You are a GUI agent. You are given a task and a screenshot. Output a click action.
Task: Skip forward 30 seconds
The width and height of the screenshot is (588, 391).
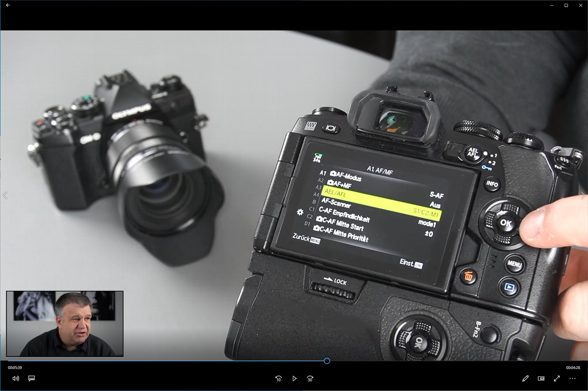tap(310, 379)
